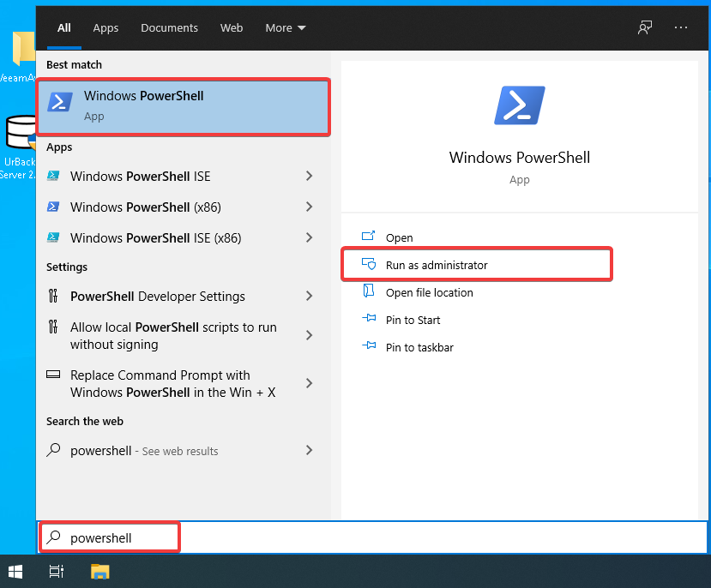Open the three-dot options menu
711x588 pixels.
tap(681, 28)
